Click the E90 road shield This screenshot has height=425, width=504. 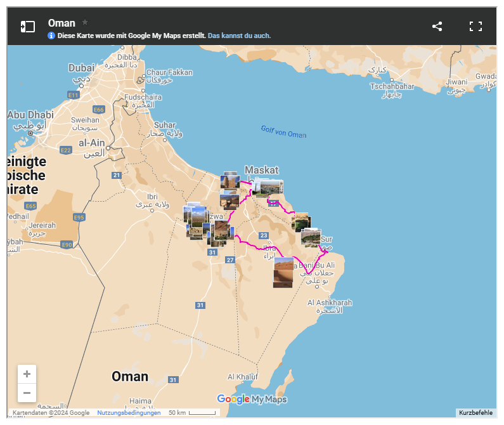click(x=67, y=244)
